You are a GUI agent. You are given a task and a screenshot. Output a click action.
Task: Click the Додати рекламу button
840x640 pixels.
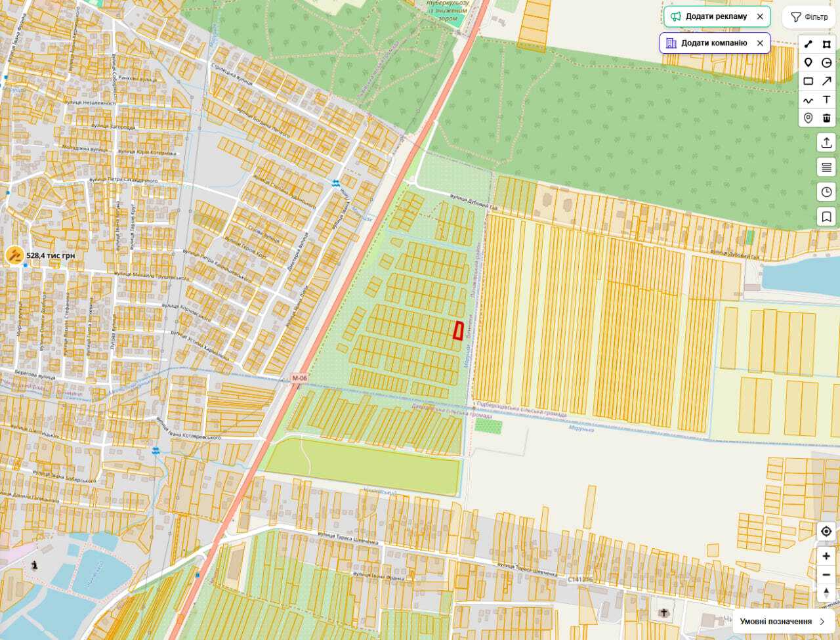(x=709, y=16)
